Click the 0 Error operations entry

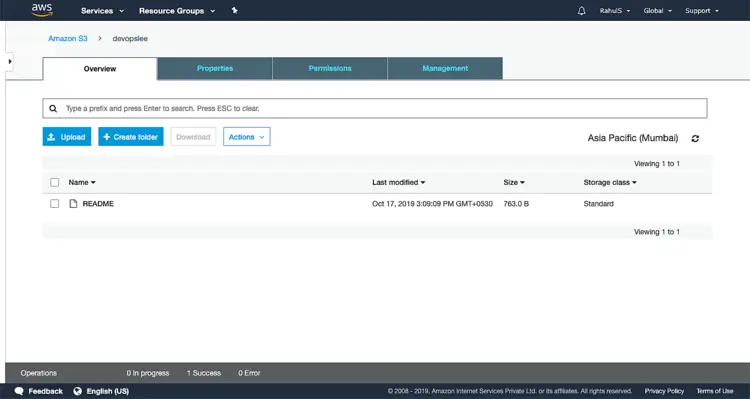click(x=249, y=373)
